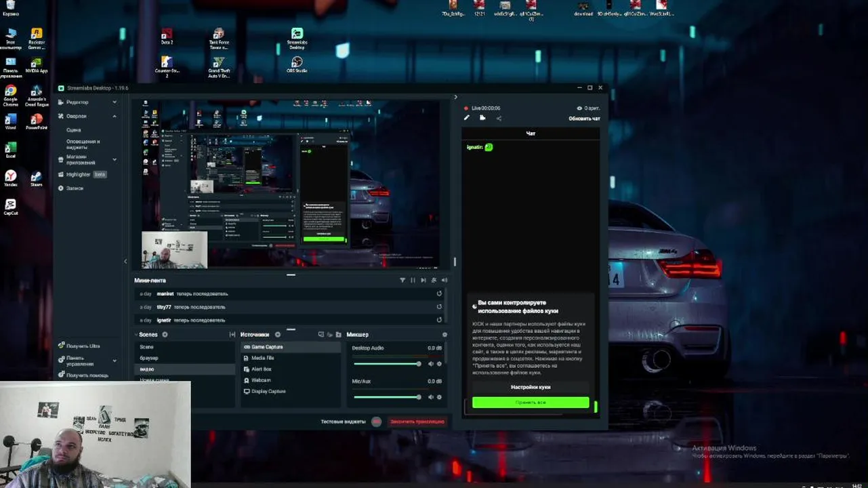This screenshot has height=488, width=868.
Task: Open mini-feed filter icon
Action: tap(402, 280)
